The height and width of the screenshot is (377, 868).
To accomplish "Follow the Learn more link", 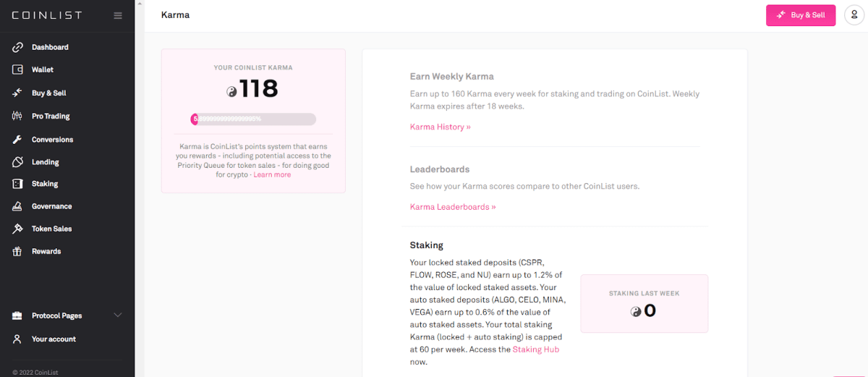I will click(272, 174).
